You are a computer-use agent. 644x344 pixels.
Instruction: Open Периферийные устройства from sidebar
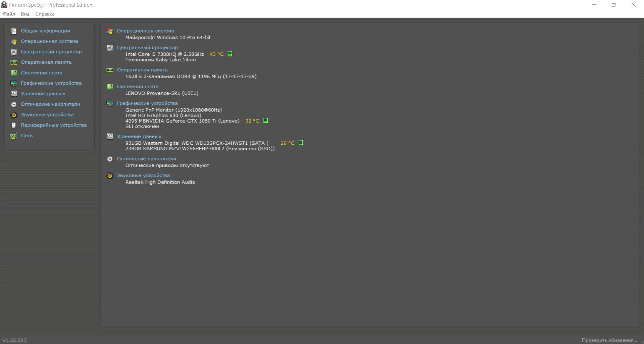tap(54, 125)
